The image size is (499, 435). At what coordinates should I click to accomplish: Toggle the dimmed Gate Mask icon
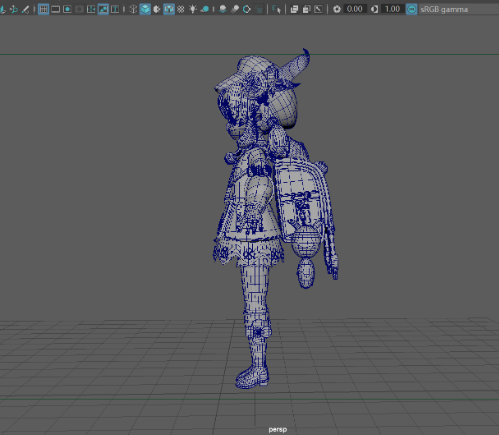click(x=79, y=9)
